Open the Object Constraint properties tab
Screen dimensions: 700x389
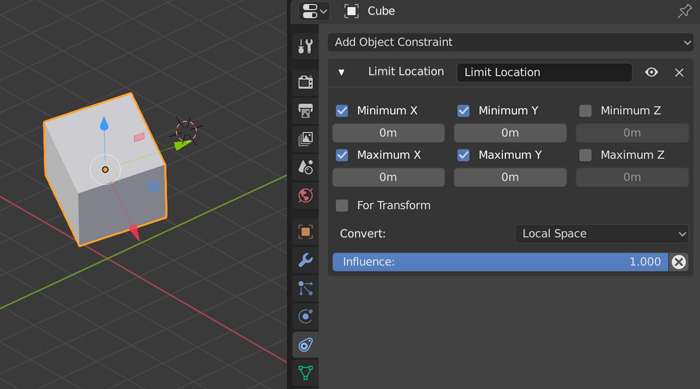pos(305,344)
